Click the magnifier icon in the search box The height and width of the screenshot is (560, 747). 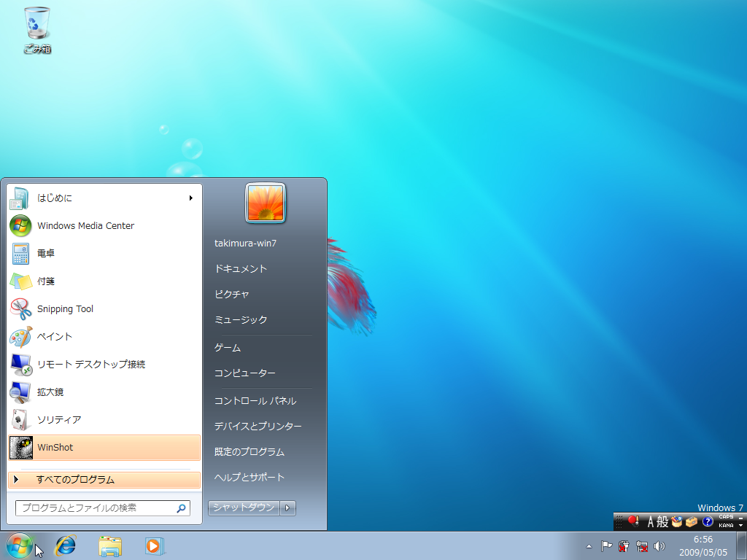click(x=181, y=508)
